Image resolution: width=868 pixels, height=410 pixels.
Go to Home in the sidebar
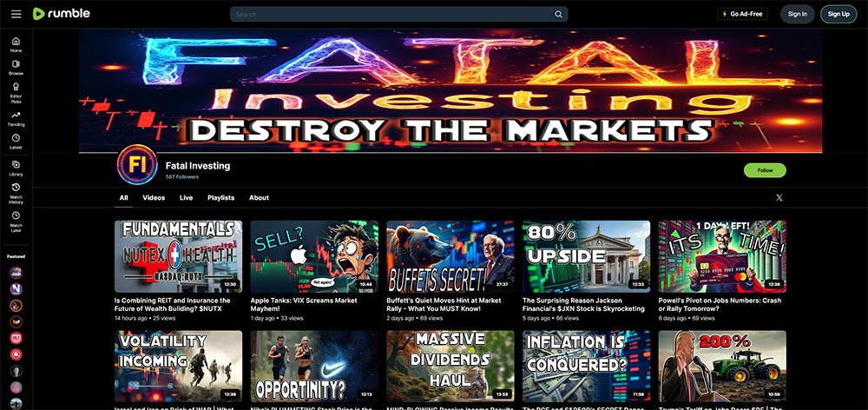(x=16, y=44)
